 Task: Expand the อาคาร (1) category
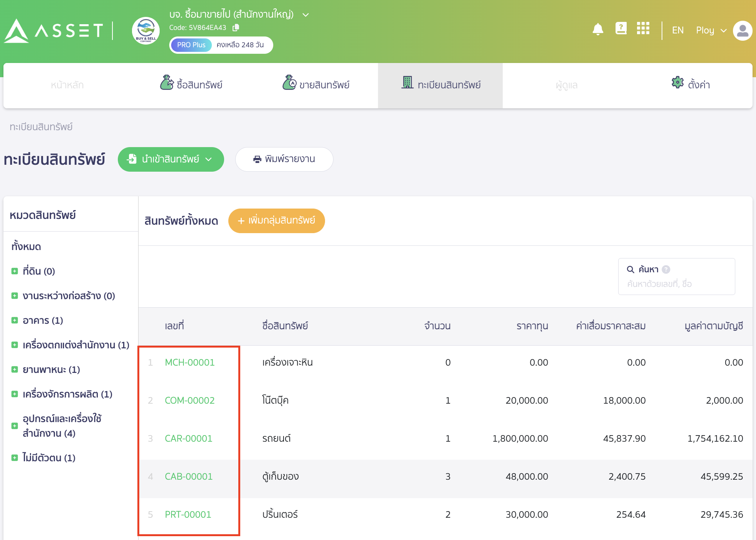click(15, 320)
